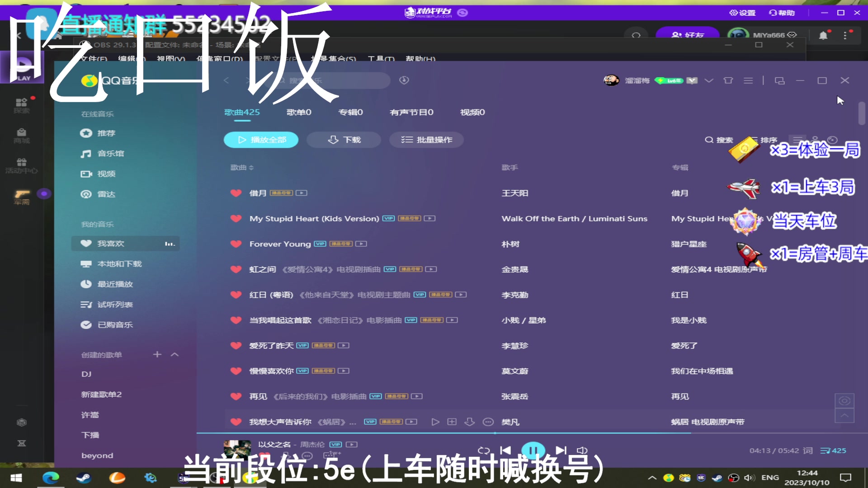This screenshot has width=868, height=488.
Task: Pause the current song
Action: pyautogui.click(x=533, y=450)
